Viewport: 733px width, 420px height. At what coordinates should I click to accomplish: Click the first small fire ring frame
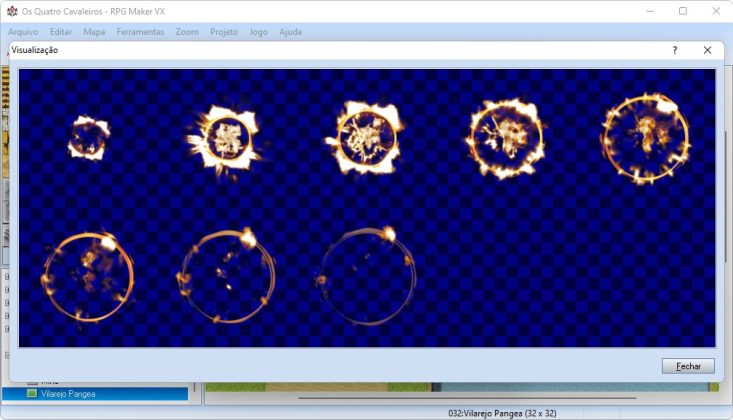point(88,138)
